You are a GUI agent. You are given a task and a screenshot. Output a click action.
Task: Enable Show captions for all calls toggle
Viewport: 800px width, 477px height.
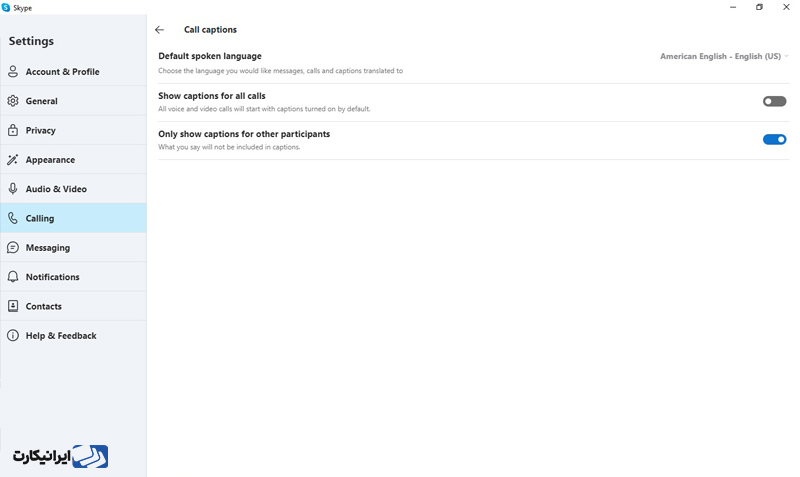(x=774, y=102)
